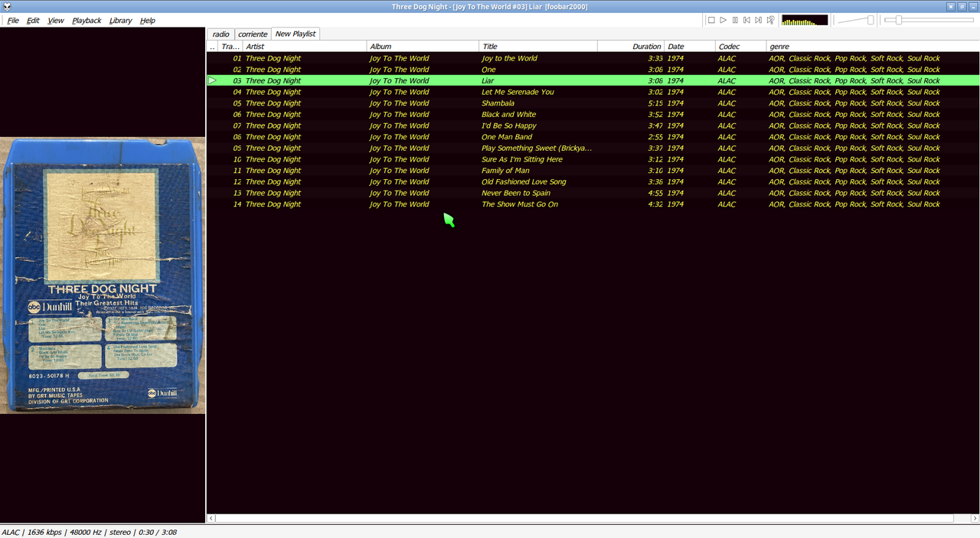The image size is (980, 538).
Task: Sort by the Tra... track number column
Action: 230,47
